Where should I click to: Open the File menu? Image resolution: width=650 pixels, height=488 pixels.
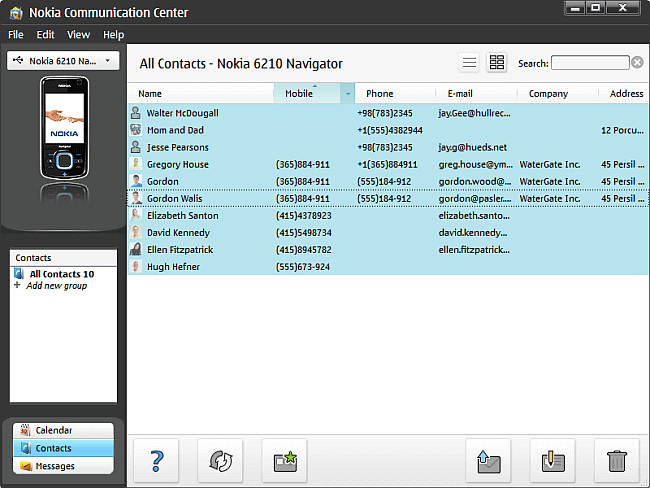click(16, 35)
